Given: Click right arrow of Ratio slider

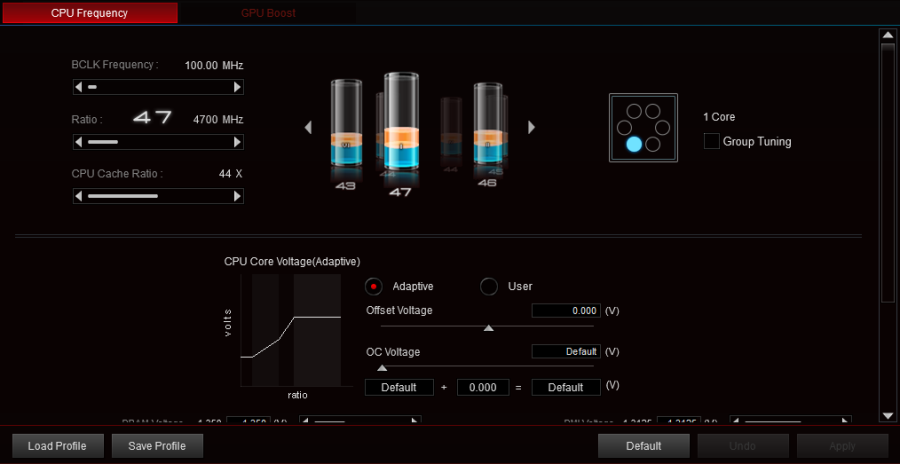Looking at the screenshot, I should tap(237, 142).
